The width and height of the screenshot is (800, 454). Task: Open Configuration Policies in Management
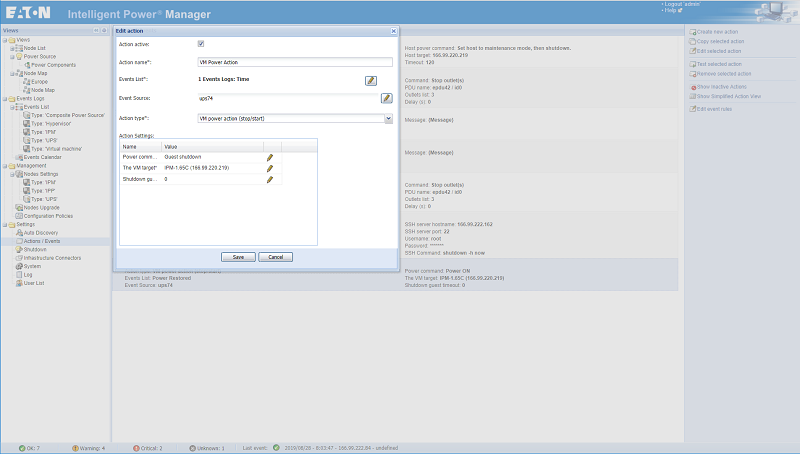(x=48, y=216)
